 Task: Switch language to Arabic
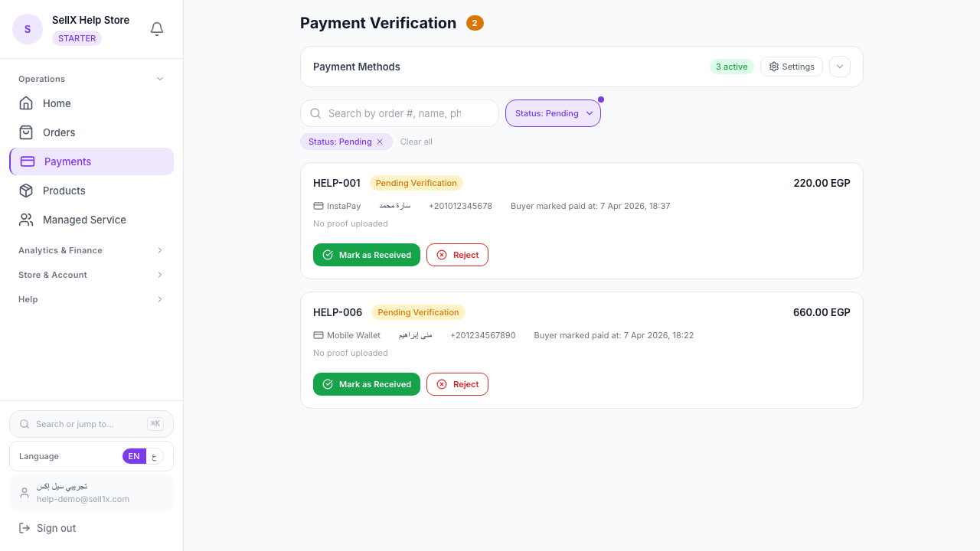155,456
